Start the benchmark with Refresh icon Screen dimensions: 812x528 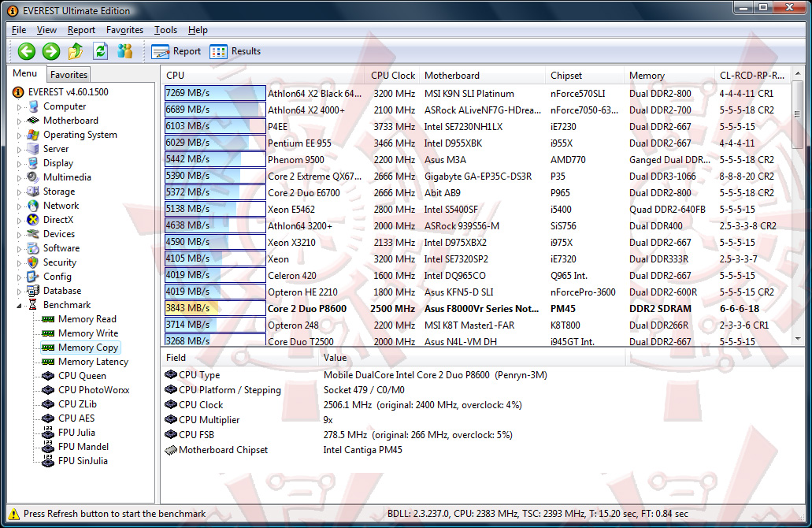101,51
